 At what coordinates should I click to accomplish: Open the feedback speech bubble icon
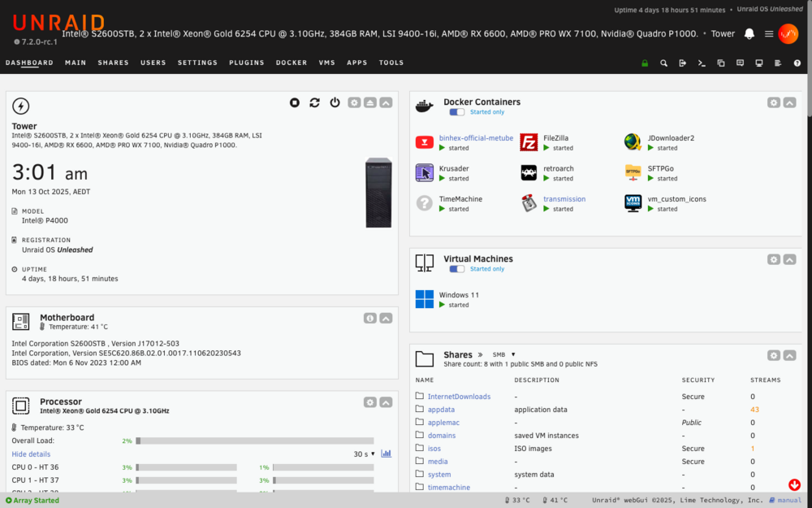(x=740, y=63)
